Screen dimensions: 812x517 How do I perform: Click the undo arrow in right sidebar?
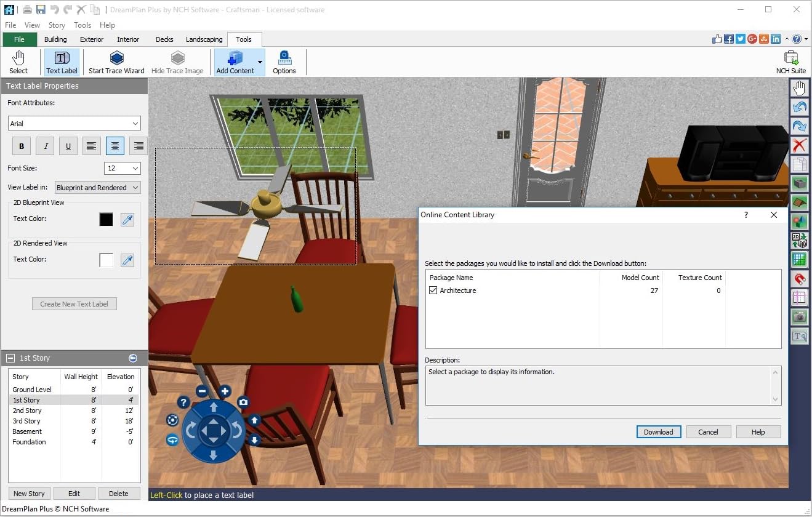(799, 107)
